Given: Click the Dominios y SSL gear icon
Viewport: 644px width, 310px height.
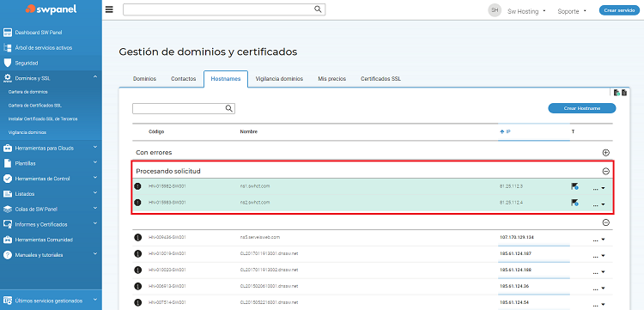Looking at the screenshot, I should [7, 78].
